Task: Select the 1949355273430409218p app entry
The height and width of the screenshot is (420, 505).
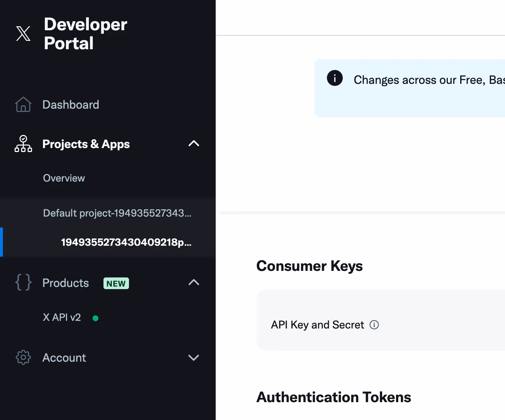Action: pos(126,242)
